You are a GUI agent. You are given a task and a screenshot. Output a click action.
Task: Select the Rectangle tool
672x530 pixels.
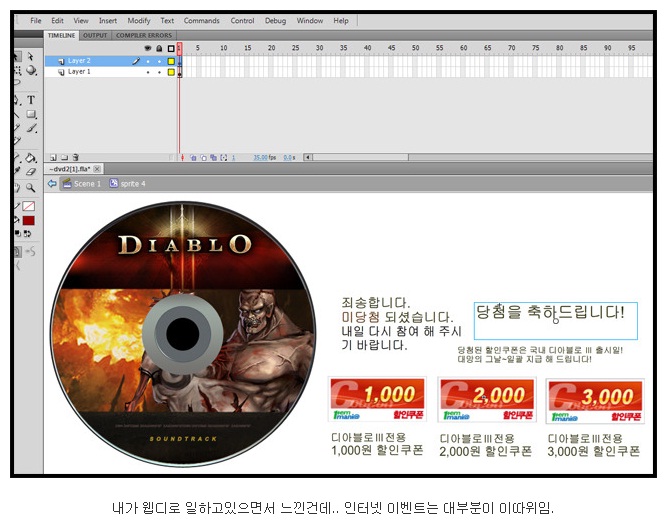(31, 114)
